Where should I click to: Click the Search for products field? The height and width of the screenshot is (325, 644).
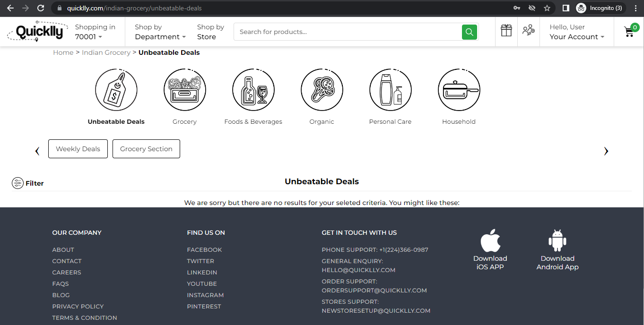coord(348,32)
